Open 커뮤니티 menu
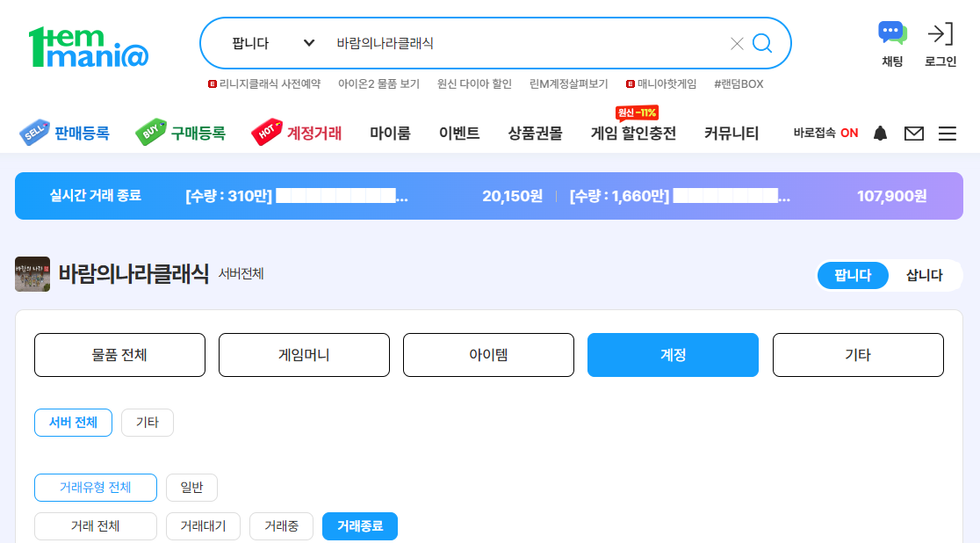The image size is (980, 543). pos(731,134)
